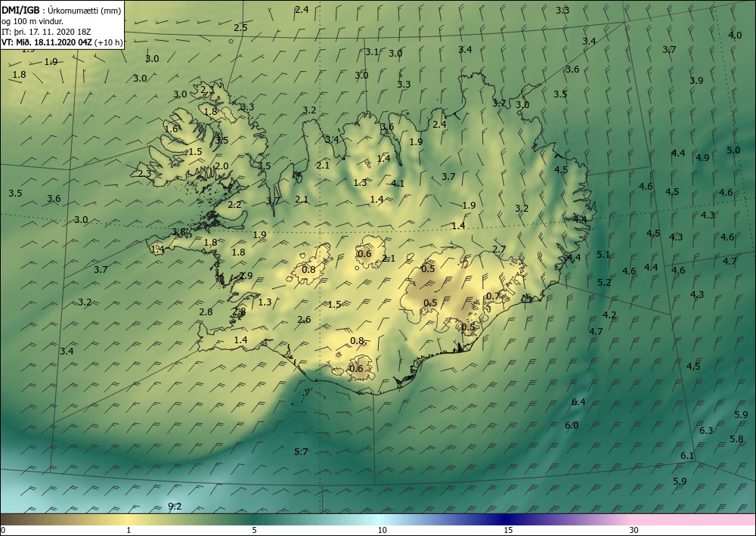Image resolution: width=756 pixels, height=536 pixels.
Task: Click the 5.0 value on the map
Action: point(733,150)
